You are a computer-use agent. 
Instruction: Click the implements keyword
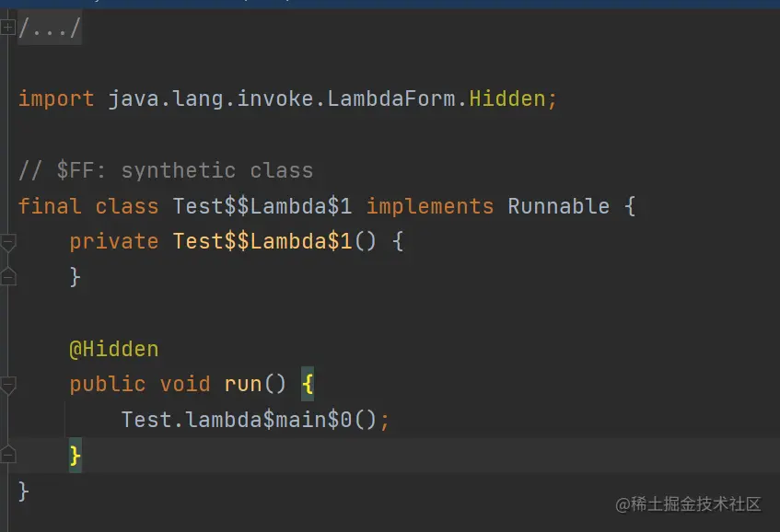[430, 206]
